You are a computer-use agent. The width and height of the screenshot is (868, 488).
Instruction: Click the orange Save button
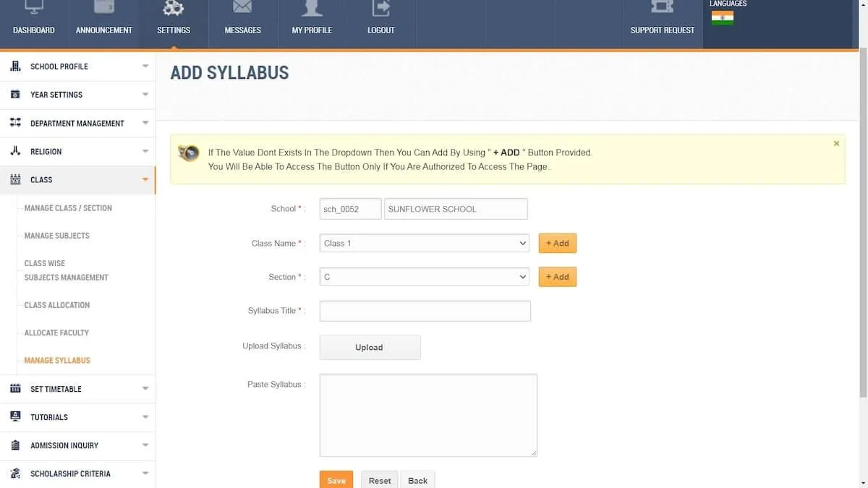click(336, 480)
